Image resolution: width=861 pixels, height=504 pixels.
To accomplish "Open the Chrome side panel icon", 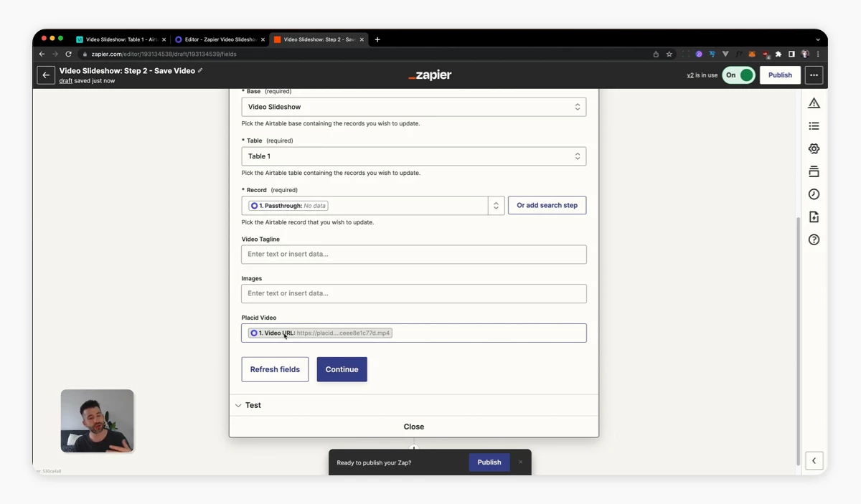I will coord(791,54).
